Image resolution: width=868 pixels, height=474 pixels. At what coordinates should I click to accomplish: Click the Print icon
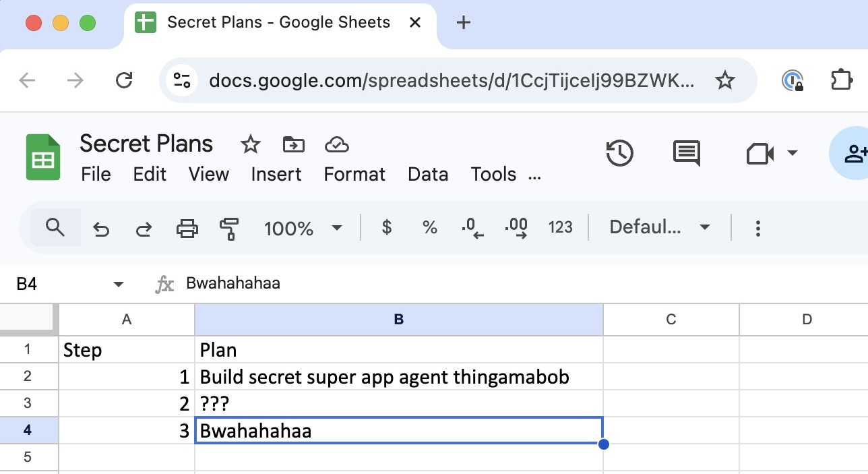(187, 229)
